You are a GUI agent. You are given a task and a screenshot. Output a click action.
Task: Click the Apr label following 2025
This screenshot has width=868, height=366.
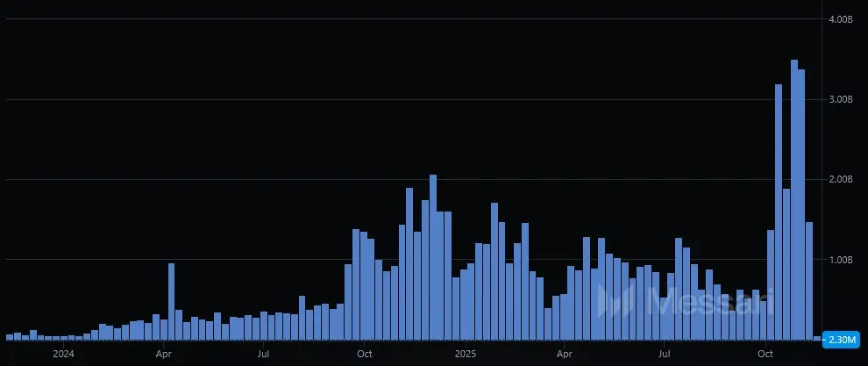click(x=566, y=355)
